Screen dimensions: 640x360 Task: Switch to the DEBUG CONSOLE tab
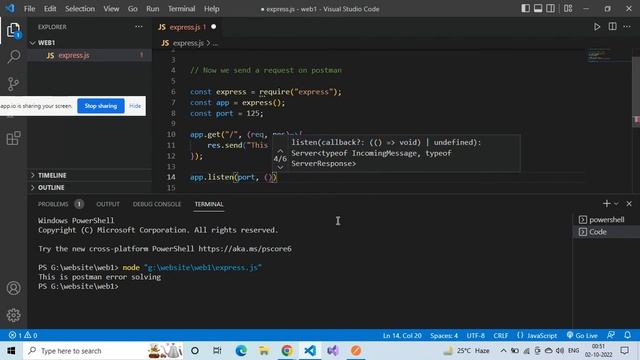click(x=157, y=204)
